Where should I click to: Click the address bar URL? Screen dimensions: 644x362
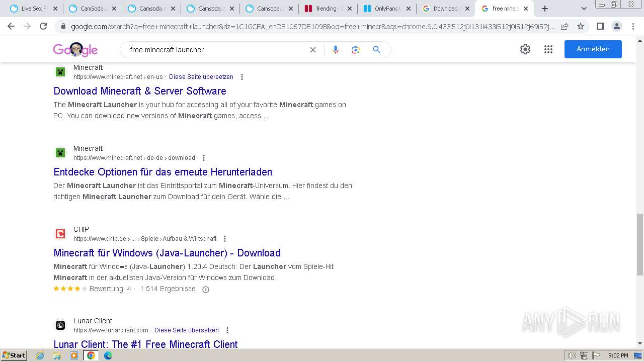[312, 26]
